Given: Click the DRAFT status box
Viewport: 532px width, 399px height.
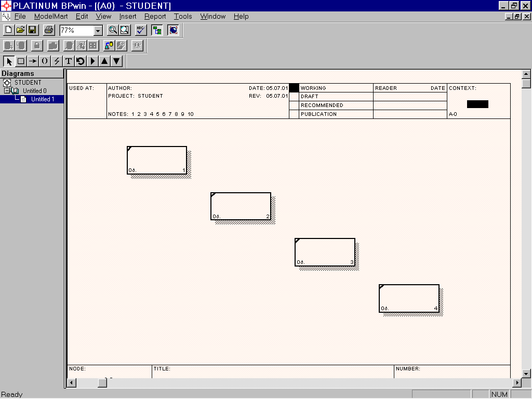Looking at the screenshot, I should (294, 97).
